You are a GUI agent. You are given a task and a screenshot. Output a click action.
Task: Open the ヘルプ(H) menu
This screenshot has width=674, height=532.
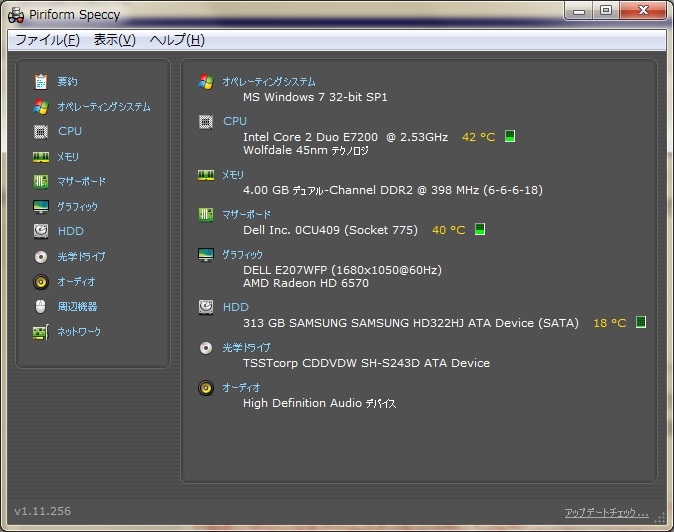coord(177,40)
